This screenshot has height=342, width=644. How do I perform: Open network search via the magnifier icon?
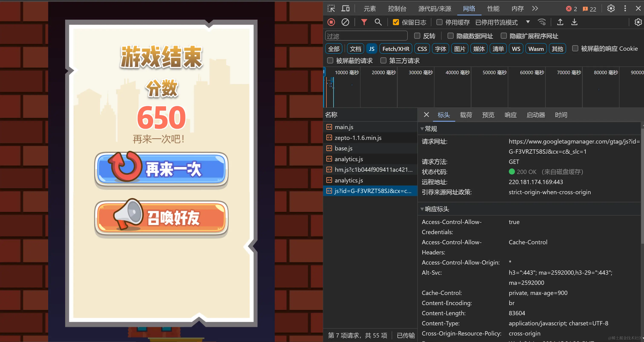(x=378, y=22)
